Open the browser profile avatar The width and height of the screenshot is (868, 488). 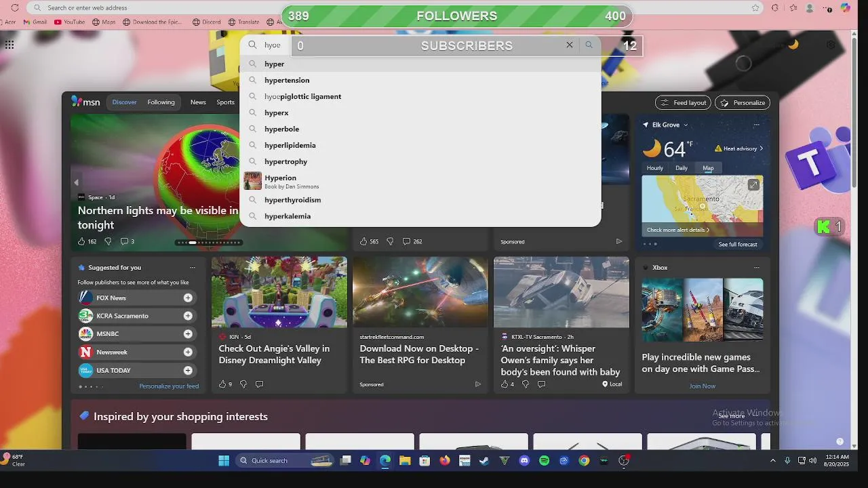point(810,7)
